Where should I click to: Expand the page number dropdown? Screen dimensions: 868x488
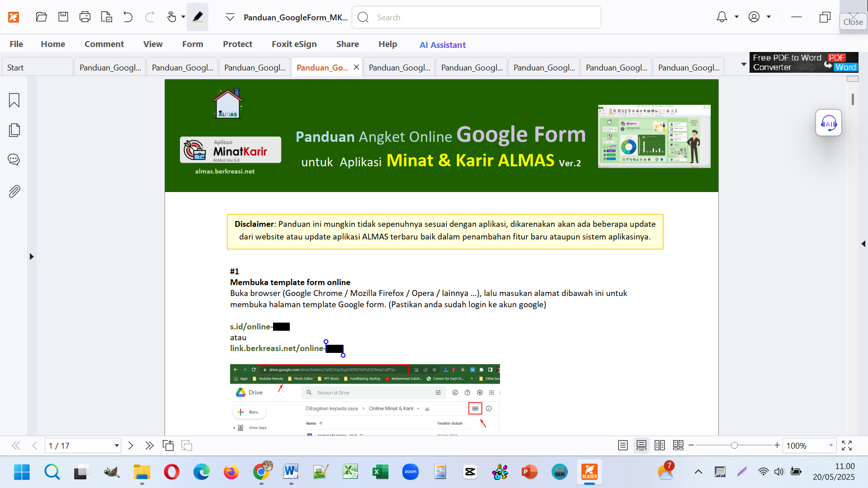[117, 446]
